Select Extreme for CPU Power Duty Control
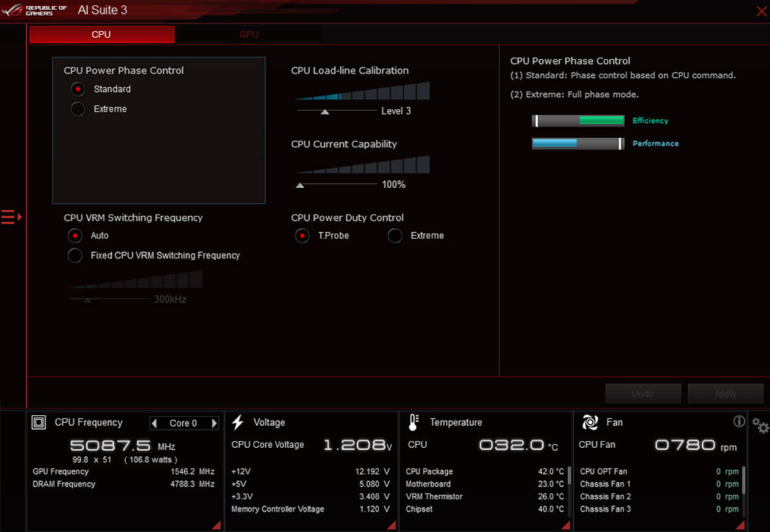This screenshot has height=532, width=770. point(395,236)
